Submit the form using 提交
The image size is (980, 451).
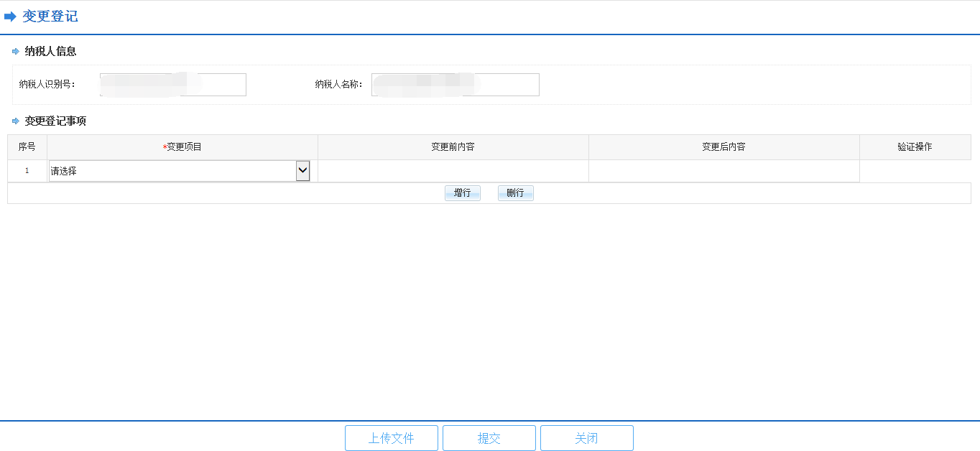(489, 437)
